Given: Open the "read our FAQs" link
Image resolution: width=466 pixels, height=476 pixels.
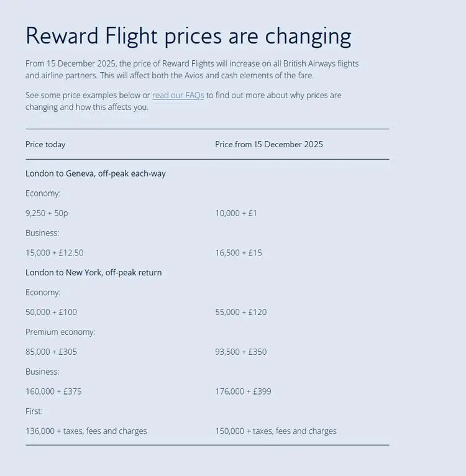Looking at the screenshot, I should click(x=178, y=96).
